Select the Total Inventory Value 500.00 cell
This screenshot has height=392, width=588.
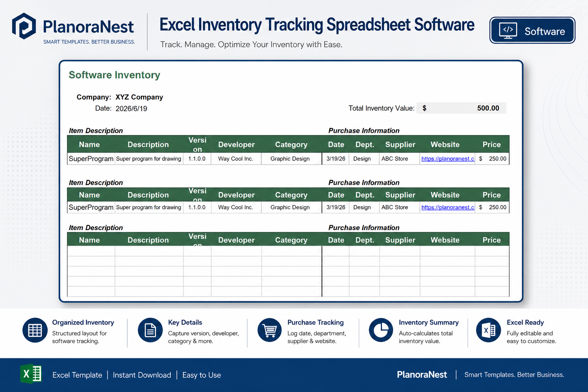click(461, 108)
